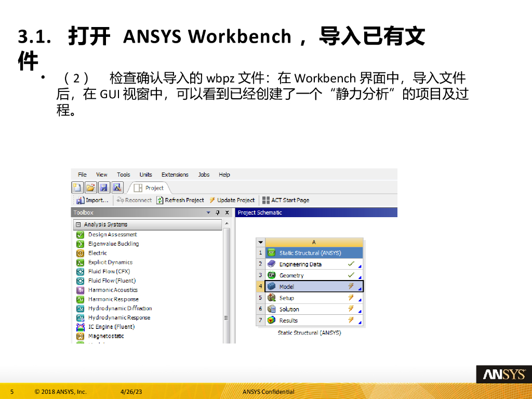The width and height of the screenshot is (532, 399).
Task: Click the Results lightning status icon
Action: click(351, 320)
